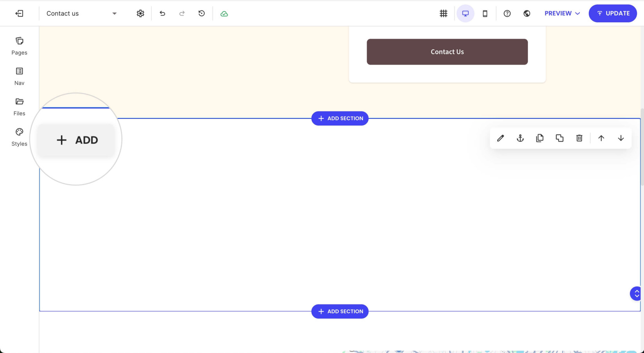644x353 pixels.
Task: Click the UPDATE button
Action: coord(613,13)
